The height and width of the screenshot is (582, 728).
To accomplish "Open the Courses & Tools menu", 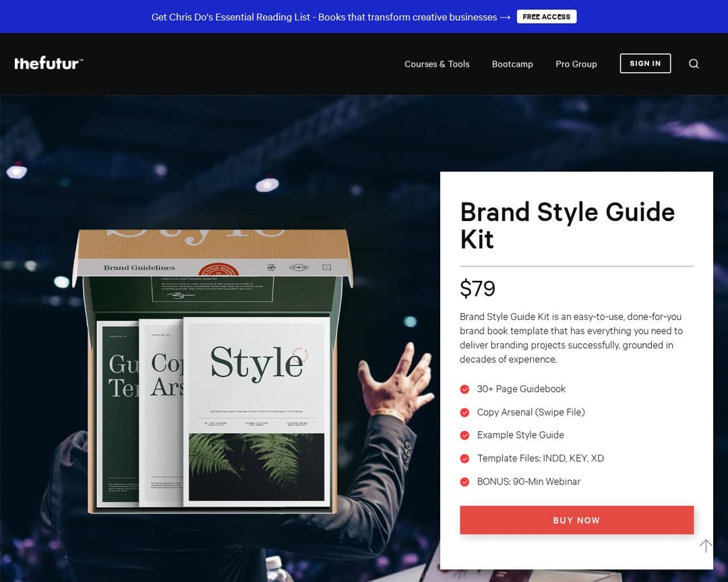I will 437,64.
